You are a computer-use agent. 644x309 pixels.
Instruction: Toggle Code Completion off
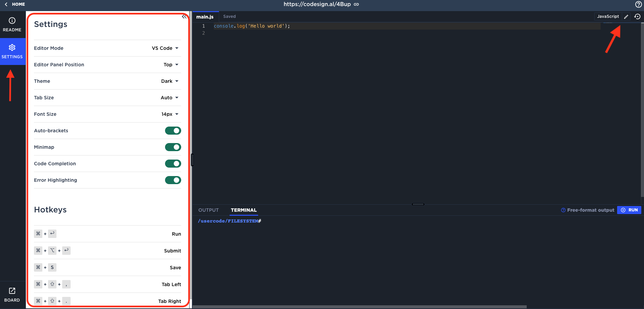173,164
